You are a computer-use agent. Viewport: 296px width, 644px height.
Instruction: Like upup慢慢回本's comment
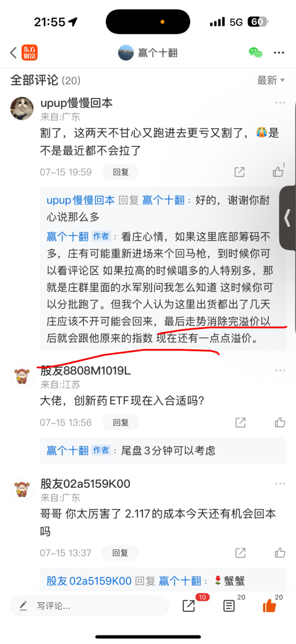[x=278, y=171]
